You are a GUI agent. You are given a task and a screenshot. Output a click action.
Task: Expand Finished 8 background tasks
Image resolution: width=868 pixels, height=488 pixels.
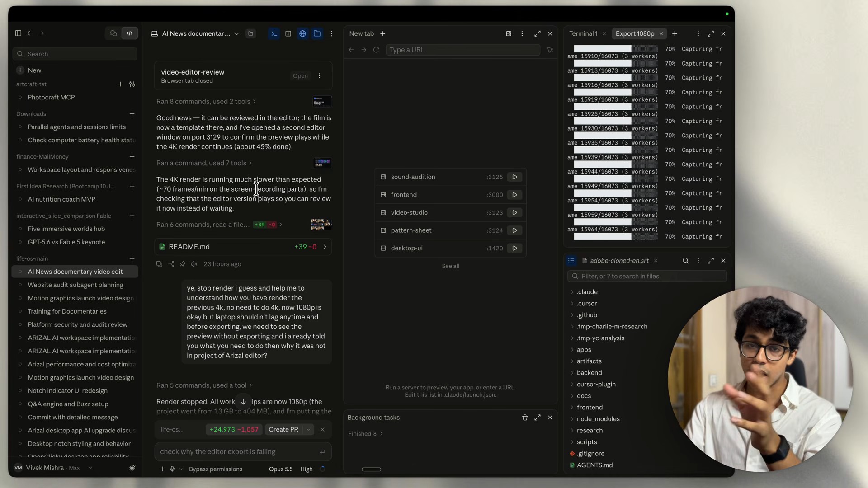[x=365, y=434]
